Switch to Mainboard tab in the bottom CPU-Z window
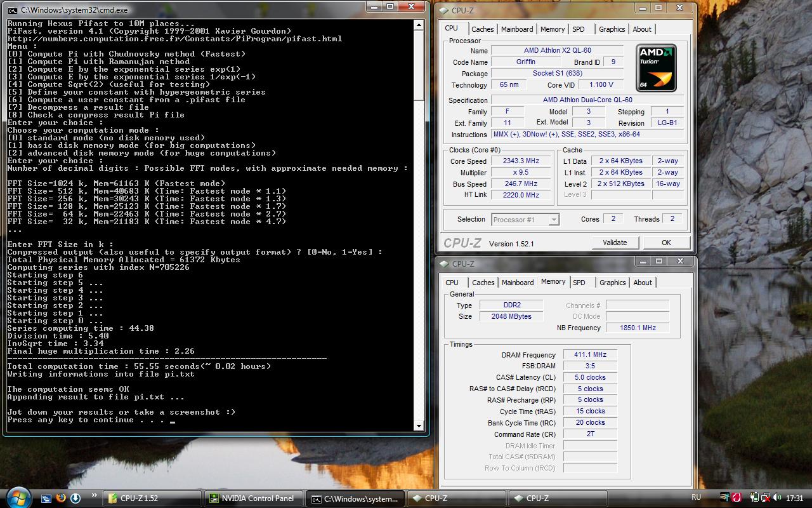The image size is (812, 508). 518,283
